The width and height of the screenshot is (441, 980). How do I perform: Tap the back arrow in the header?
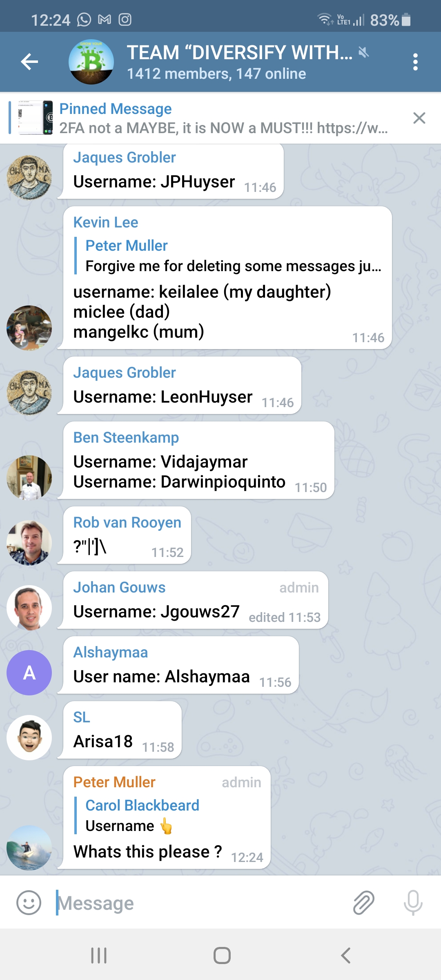coord(29,62)
